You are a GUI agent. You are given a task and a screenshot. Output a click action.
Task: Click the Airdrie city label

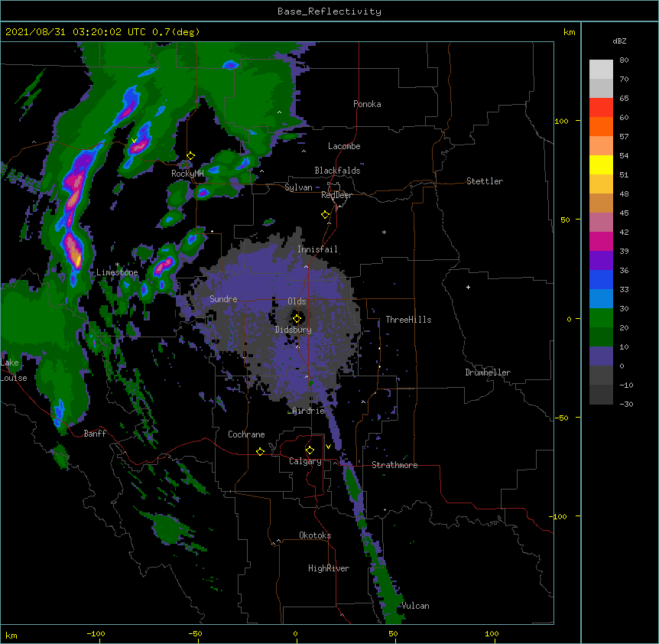(308, 411)
